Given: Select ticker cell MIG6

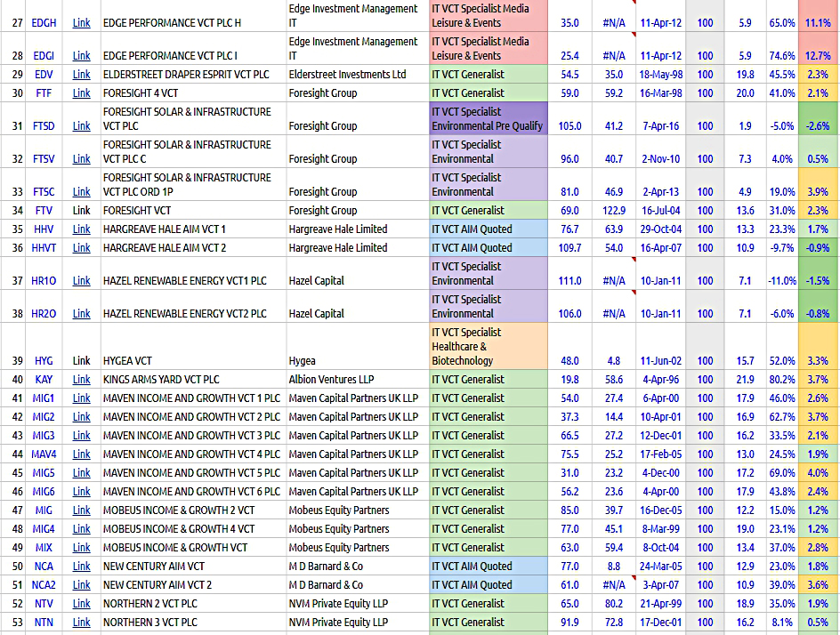Looking at the screenshot, I should (44, 492).
